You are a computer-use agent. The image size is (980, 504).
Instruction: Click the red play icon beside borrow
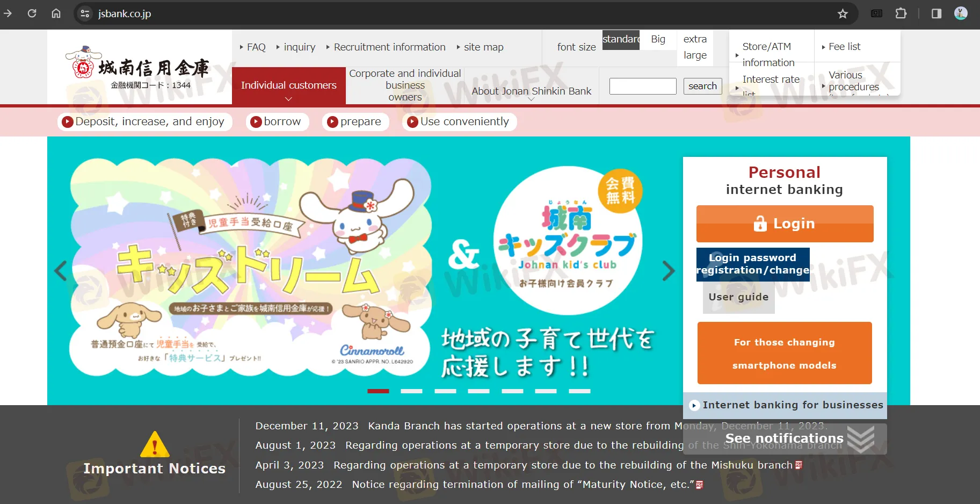tap(256, 122)
